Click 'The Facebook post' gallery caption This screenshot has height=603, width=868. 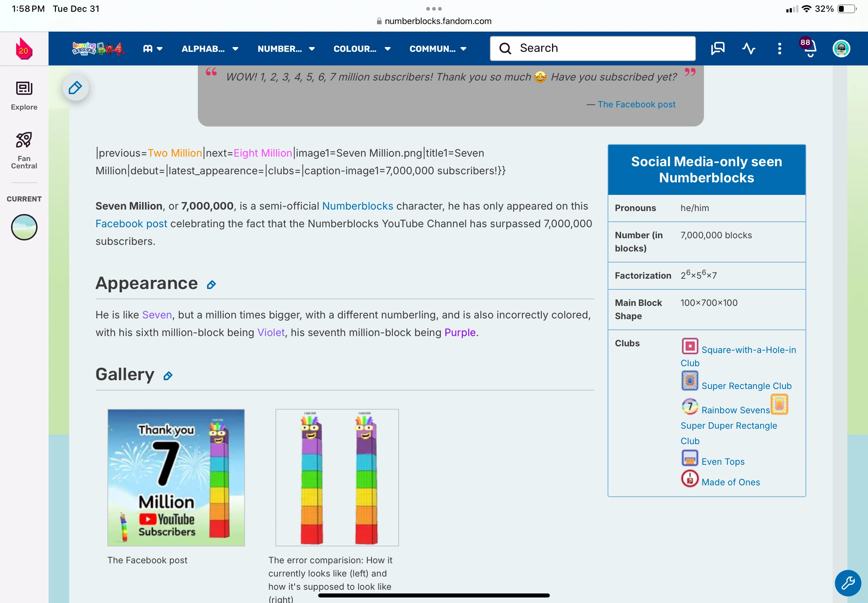[x=147, y=560]
